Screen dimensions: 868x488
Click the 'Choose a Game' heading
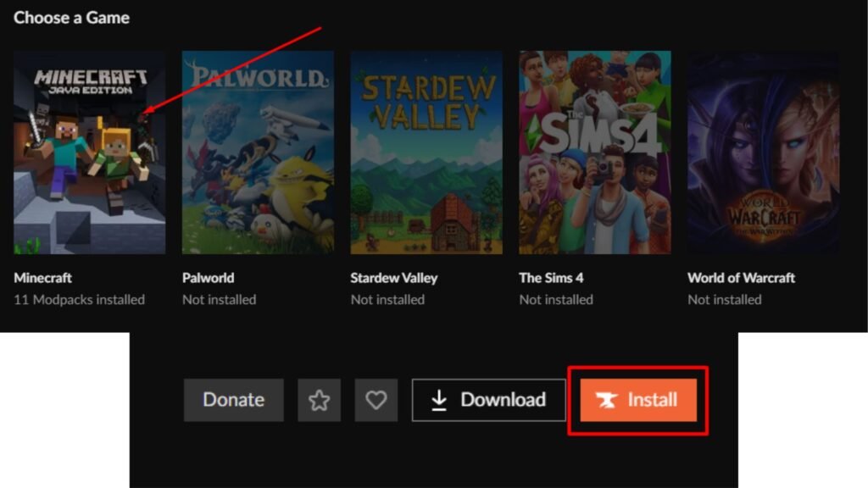71,18
